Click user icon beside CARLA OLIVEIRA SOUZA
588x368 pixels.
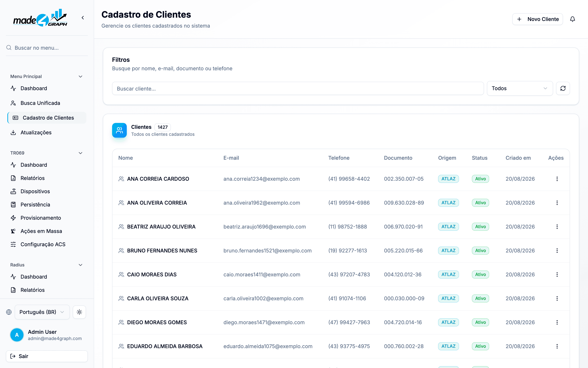[121, 298]
